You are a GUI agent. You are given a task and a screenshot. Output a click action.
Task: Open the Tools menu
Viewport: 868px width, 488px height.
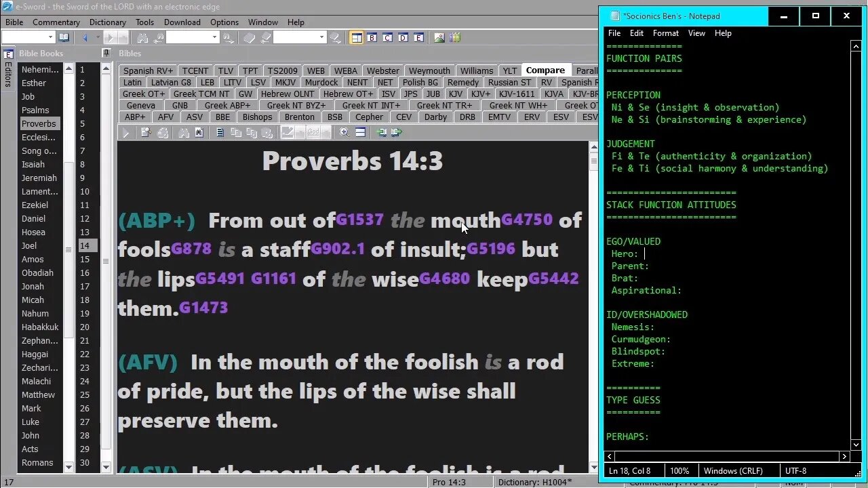pyautogui.click(x=144, y=22)
